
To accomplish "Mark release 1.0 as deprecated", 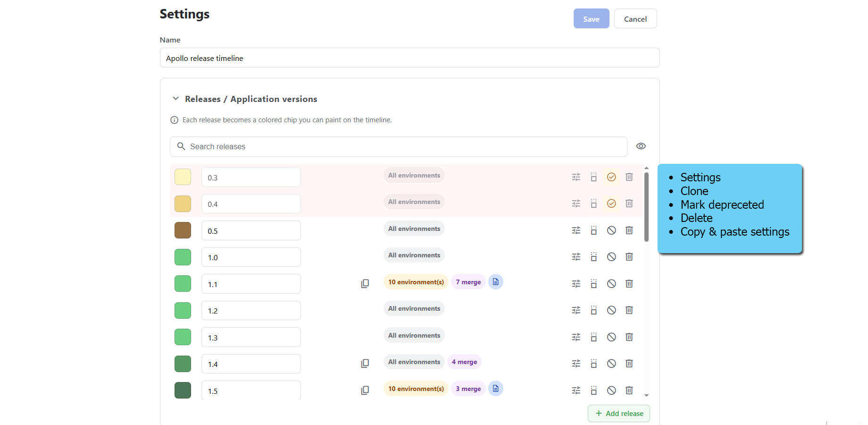I will click(611, 257).
